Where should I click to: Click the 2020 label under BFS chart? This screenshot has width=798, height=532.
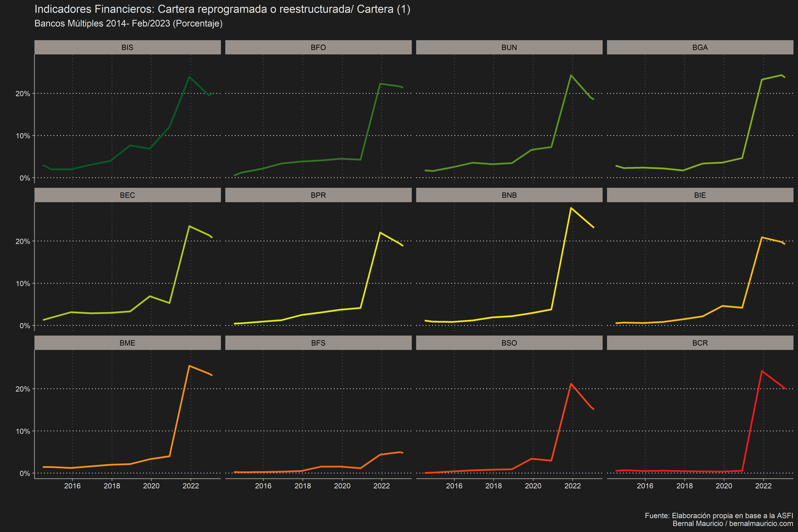342,486
